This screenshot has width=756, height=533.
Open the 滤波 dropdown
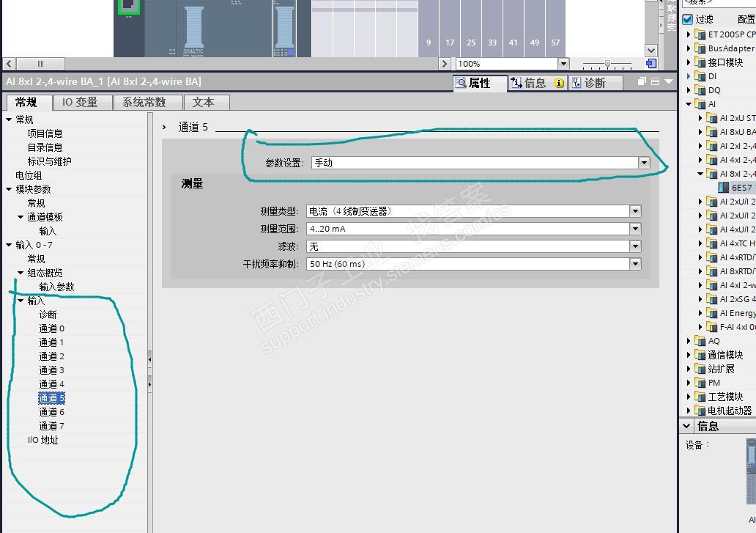635,246
